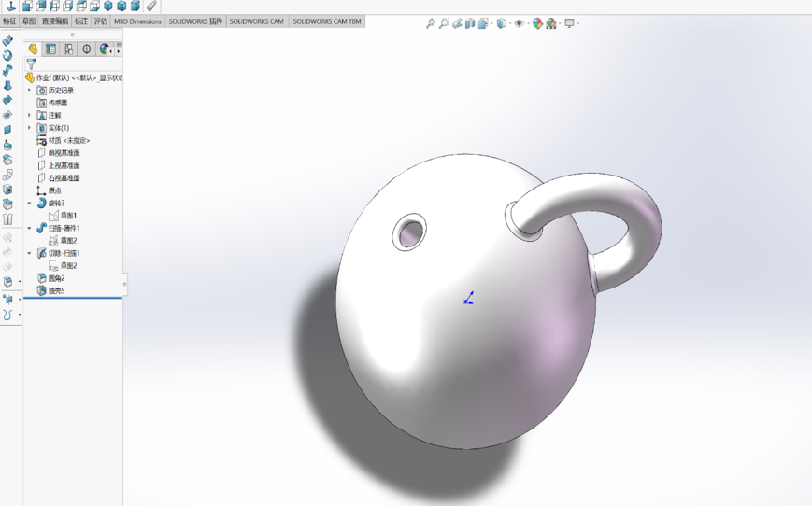Screen dimensions: 812x506
Task: Toggle Hide/Show Items eye icon
Action: [519, 23]
